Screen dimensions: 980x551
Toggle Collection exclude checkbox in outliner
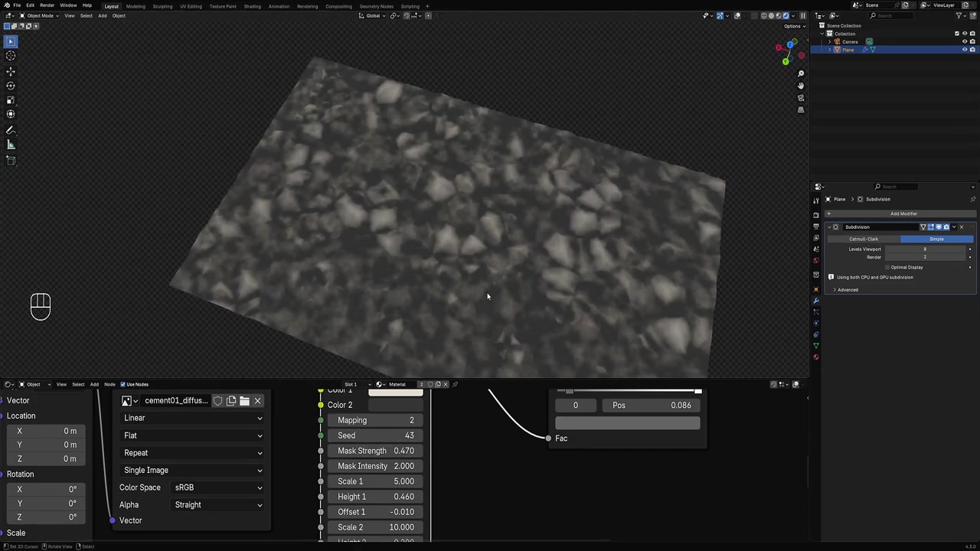tap(956, 34)
